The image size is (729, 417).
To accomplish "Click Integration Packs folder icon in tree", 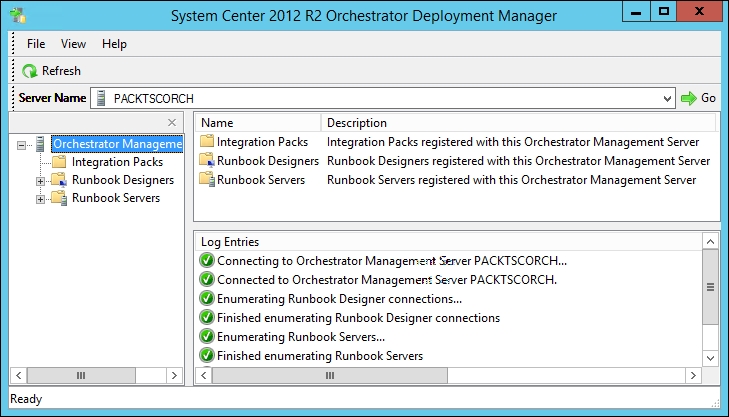I will [x=59, y=162].
